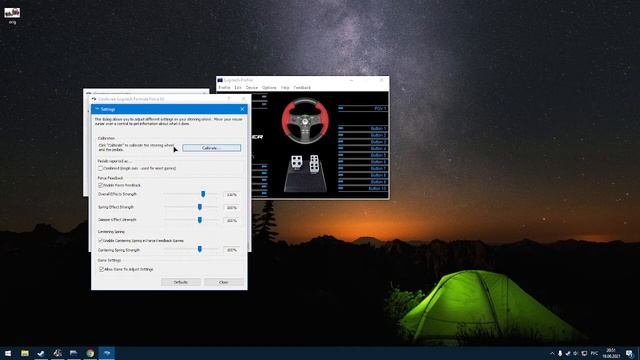Toggle Allow Game To Adjust Settings checkbox
The width and height of the screenshot is (640, 360).
102,269
